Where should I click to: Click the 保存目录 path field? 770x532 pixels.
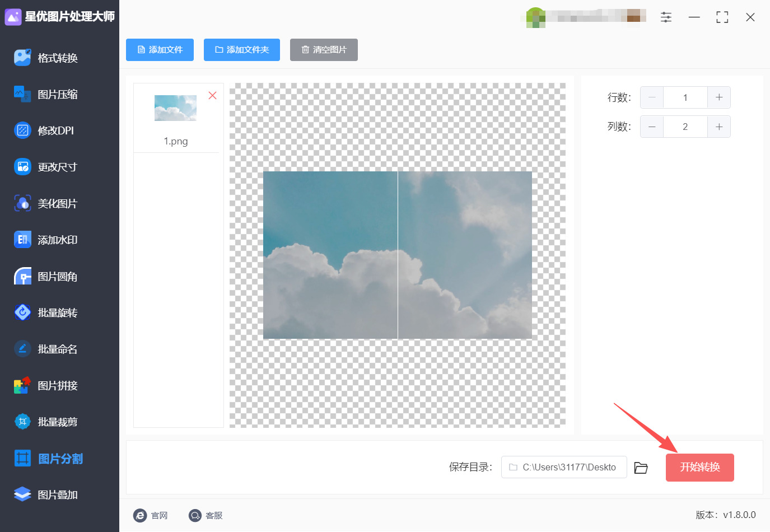point(564,467)
